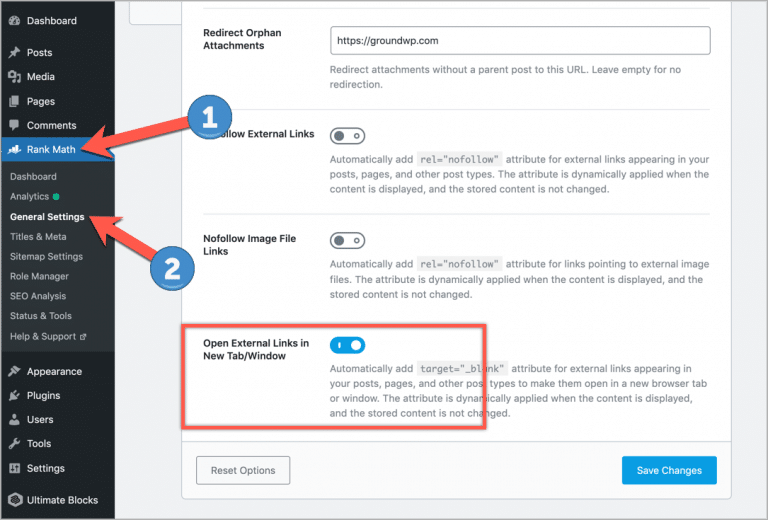Click the Plugins plug icon
The height and width of the screenshot is (520, 768).
tap(15, 395)
